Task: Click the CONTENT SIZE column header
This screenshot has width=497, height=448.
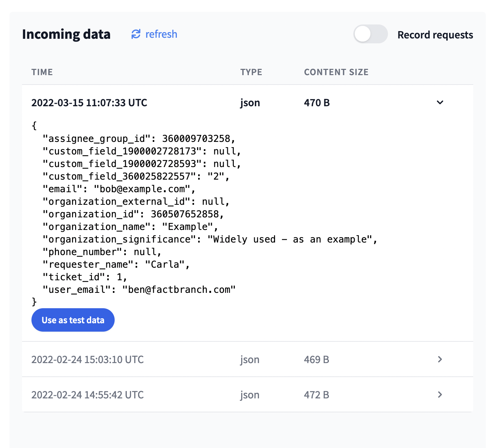Action: [x=336, y=72]
